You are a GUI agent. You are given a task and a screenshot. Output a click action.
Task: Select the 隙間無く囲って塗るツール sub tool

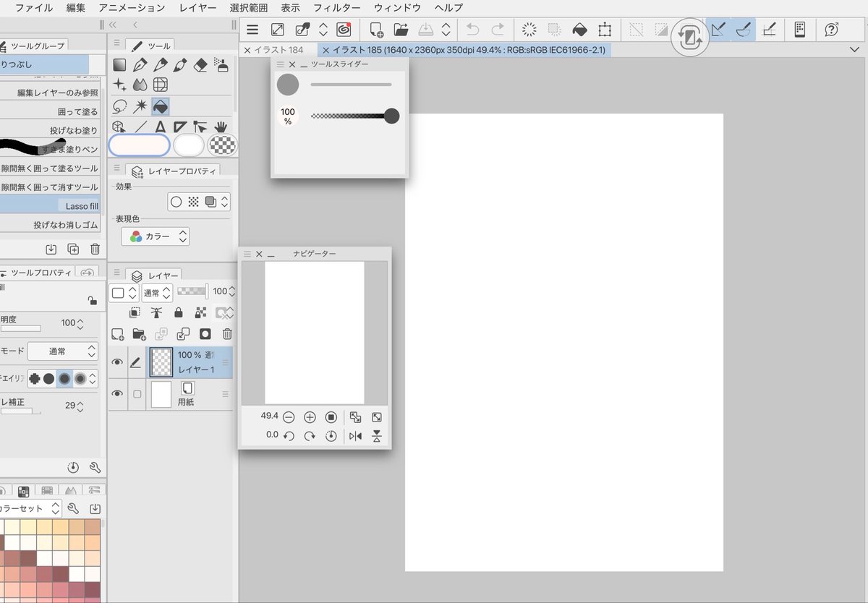pyautogui.click(x=50, y=168)
